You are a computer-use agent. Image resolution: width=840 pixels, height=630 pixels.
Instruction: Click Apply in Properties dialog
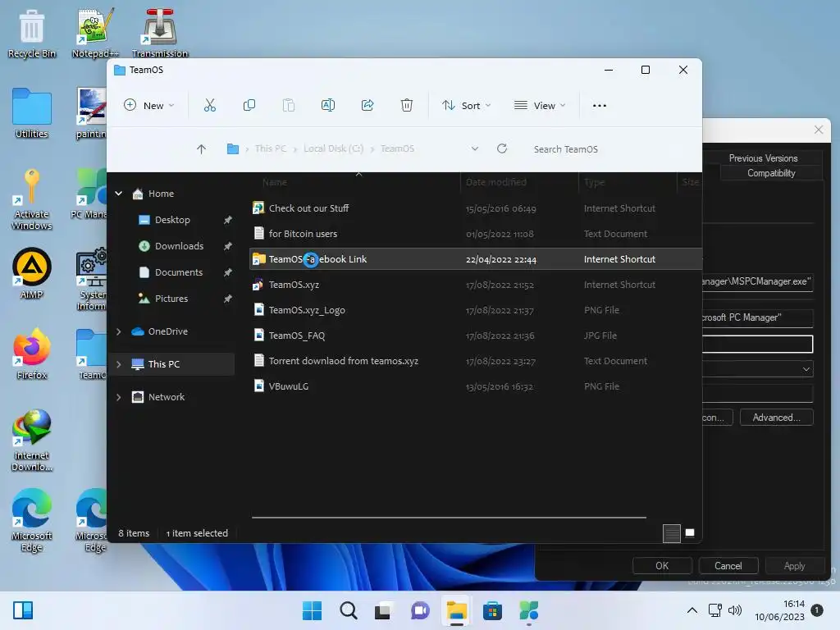coord(794,566)
